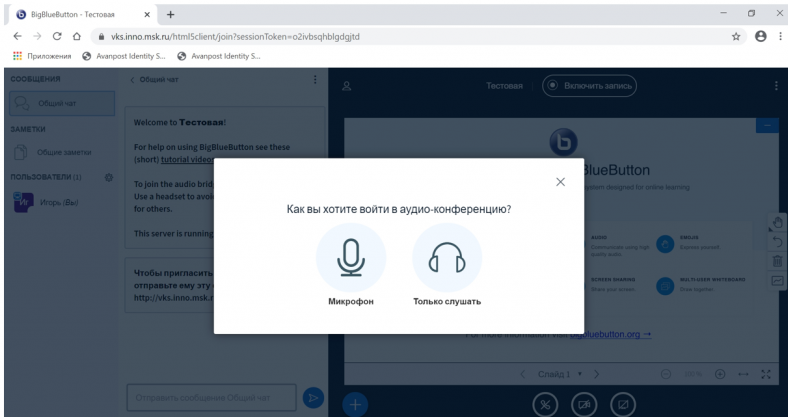The image size is (788, 417).
Task: Toggle the webcam sharing button
Action: click(583, 403)
